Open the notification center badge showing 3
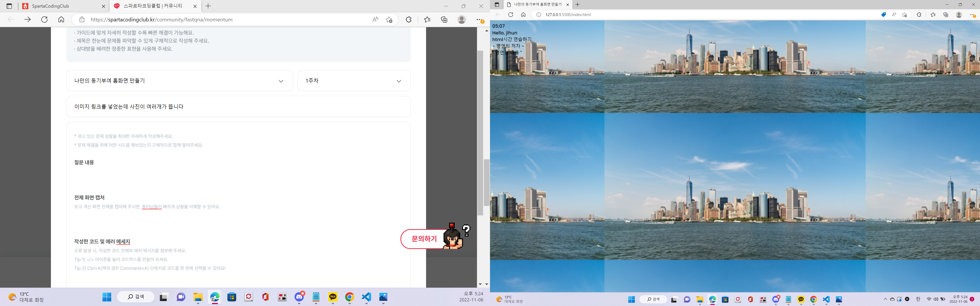 click(972, 299)
